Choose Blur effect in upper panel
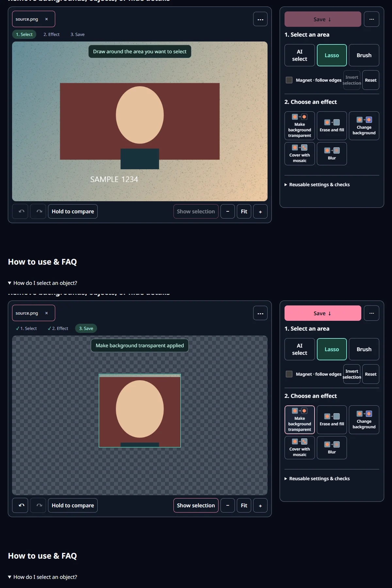Screen dimensions: 392x588 [332, 154]
